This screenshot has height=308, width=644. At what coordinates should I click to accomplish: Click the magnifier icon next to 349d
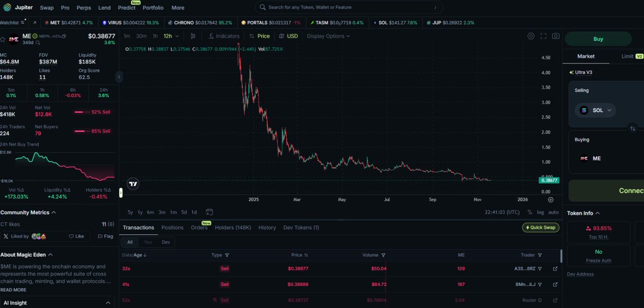pos(38,42)
